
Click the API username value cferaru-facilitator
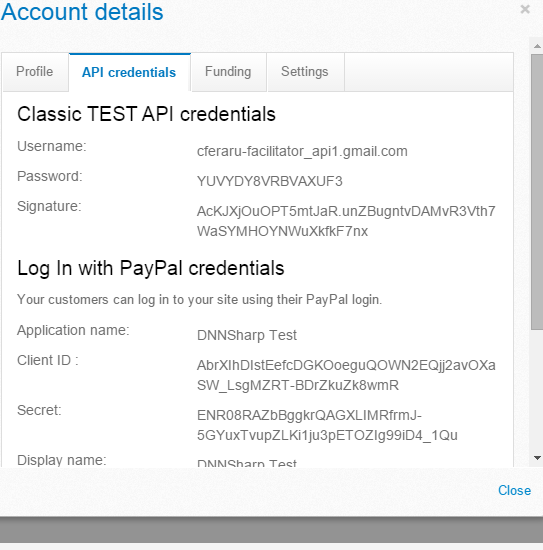[x=302, y=152]
